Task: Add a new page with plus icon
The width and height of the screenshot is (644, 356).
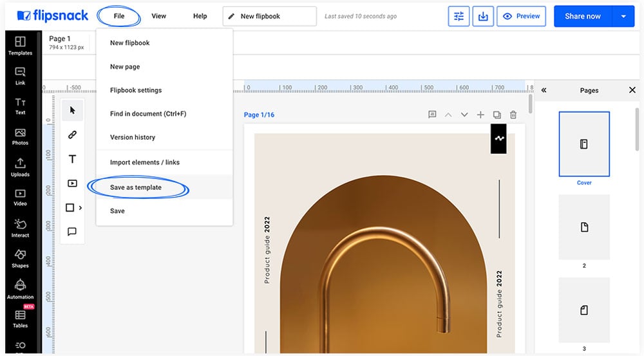Action: (480, 115)
